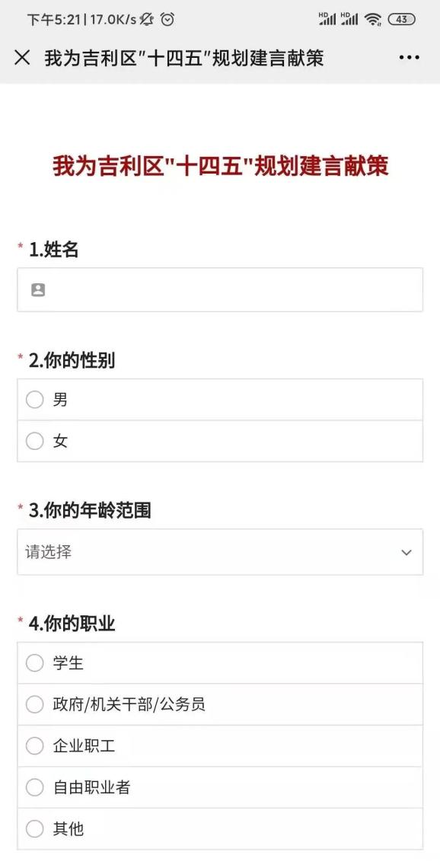This screenshot has width=440, height=868.
Task: Tap the red survey title heading
Action: (220, 167)
